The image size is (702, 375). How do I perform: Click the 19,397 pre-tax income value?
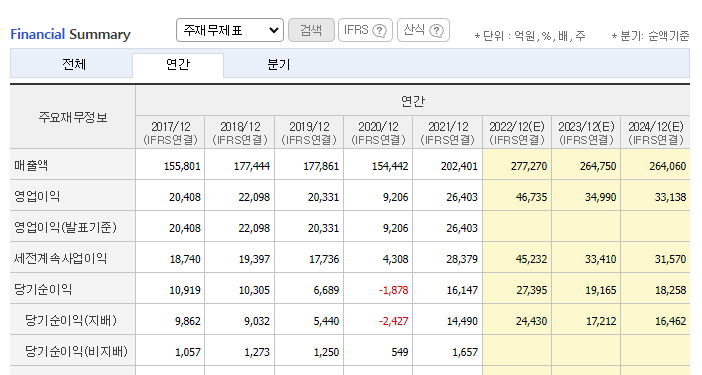click(x=254, y=259)
